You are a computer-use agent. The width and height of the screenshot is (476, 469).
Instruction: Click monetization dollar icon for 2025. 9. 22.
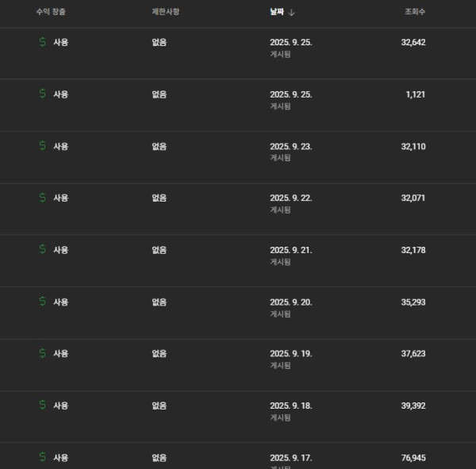(42, 198)
